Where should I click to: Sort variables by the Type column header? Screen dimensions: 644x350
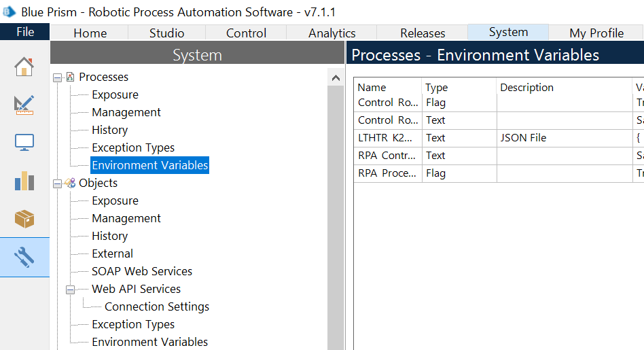pyautogui.click(x=437, y=88)
